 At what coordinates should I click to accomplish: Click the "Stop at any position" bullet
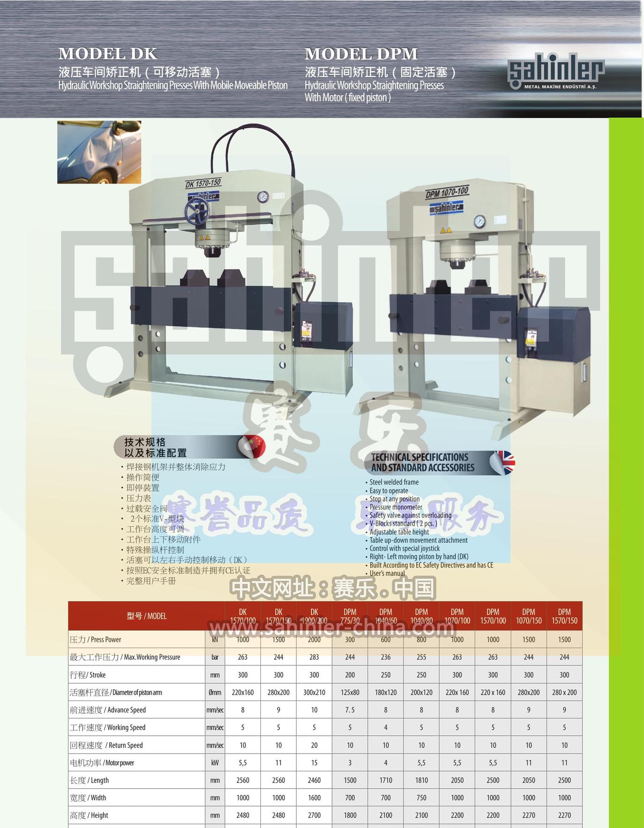click(394, 499)
